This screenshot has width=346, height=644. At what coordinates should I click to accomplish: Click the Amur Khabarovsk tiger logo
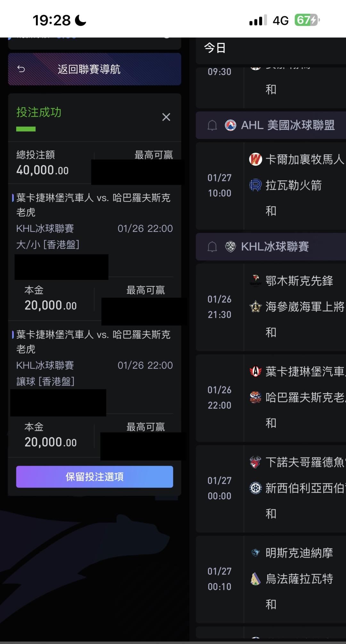[x=255, y=397]
